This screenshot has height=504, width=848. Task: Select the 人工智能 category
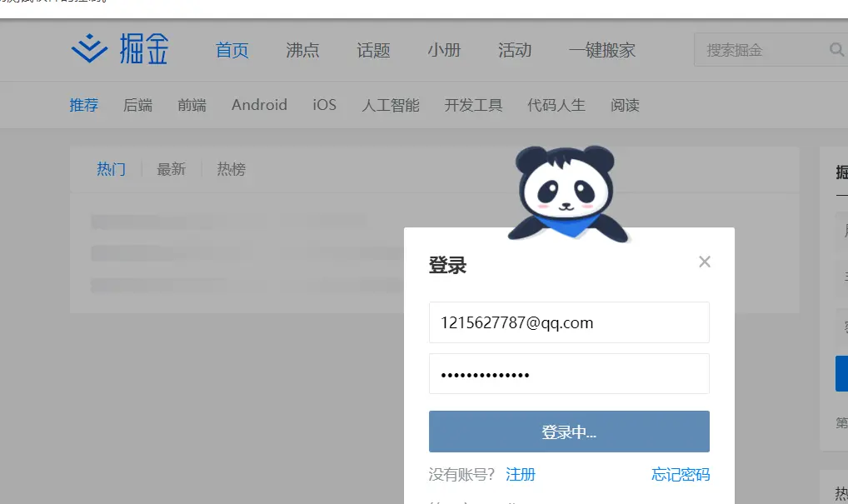click(389, 105)
